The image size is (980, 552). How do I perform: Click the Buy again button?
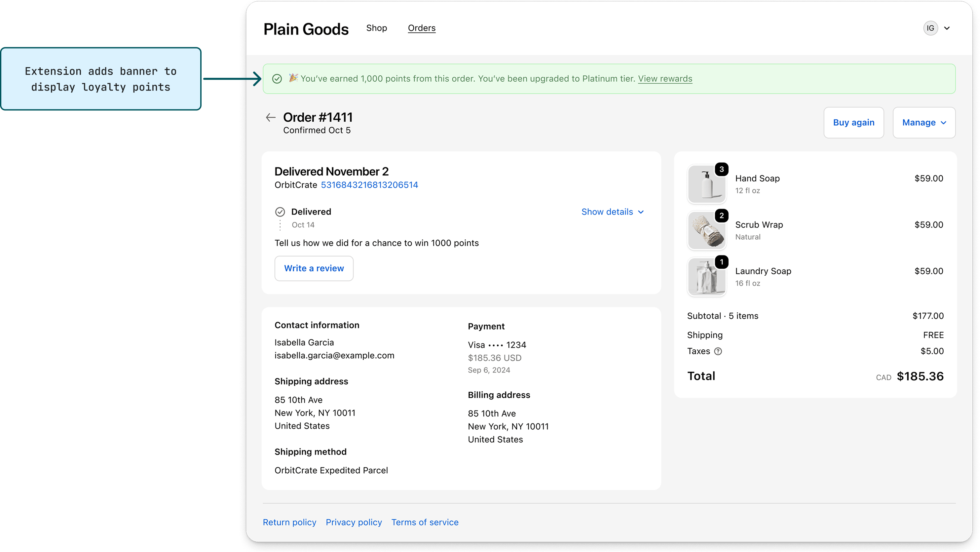(x=854, y=123)
